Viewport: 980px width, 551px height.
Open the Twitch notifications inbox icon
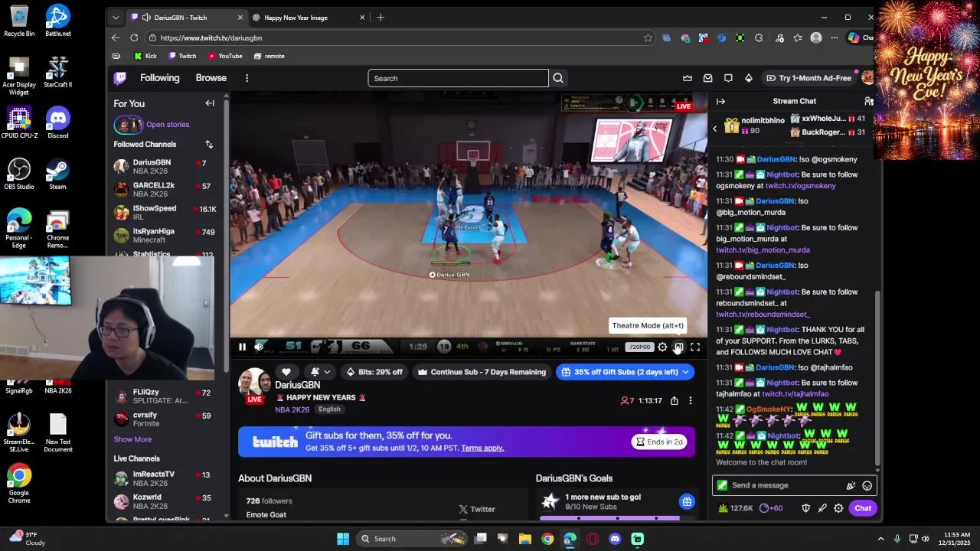[707, 78]
